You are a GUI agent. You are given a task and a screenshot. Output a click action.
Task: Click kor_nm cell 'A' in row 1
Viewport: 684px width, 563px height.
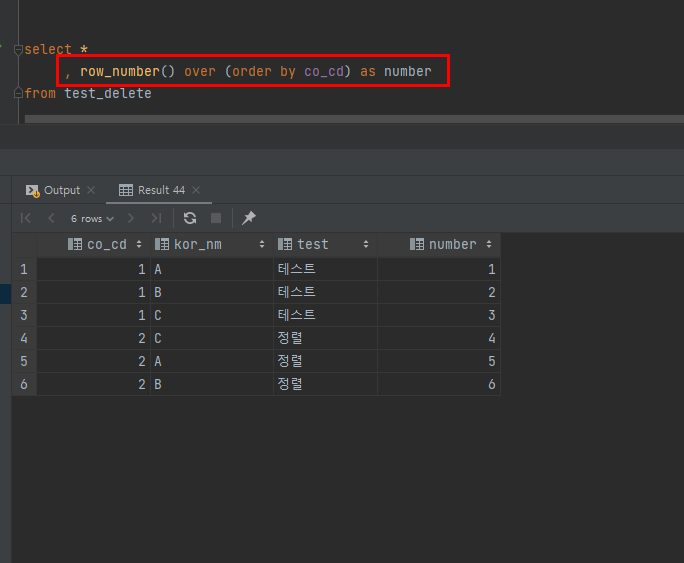click(212, 269)
